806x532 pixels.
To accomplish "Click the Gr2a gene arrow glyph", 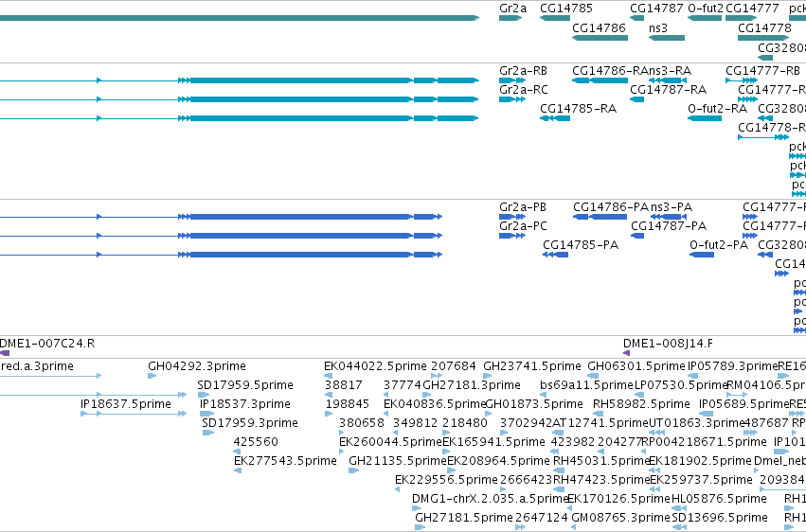I will [510, 18].
